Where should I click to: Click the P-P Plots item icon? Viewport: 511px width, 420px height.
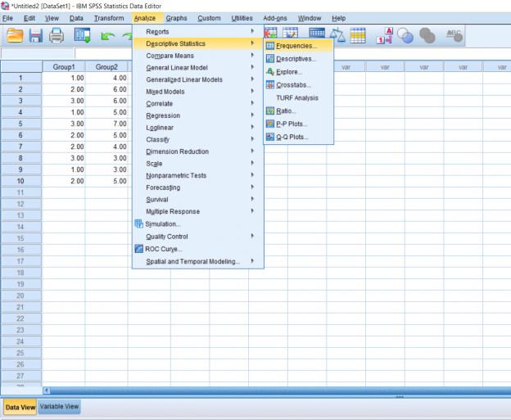270,124
